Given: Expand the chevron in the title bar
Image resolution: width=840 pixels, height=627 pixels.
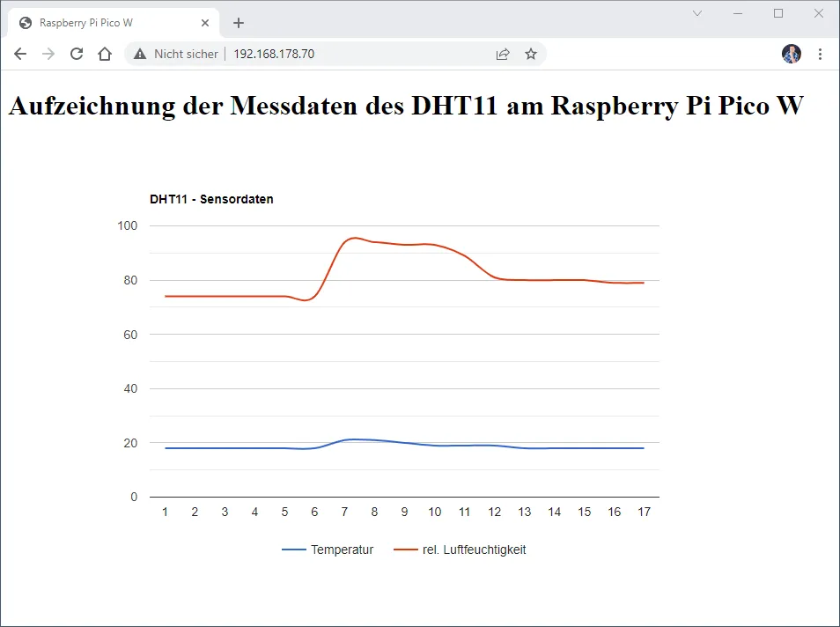Looking at the screenshot, I should [697, 13].
